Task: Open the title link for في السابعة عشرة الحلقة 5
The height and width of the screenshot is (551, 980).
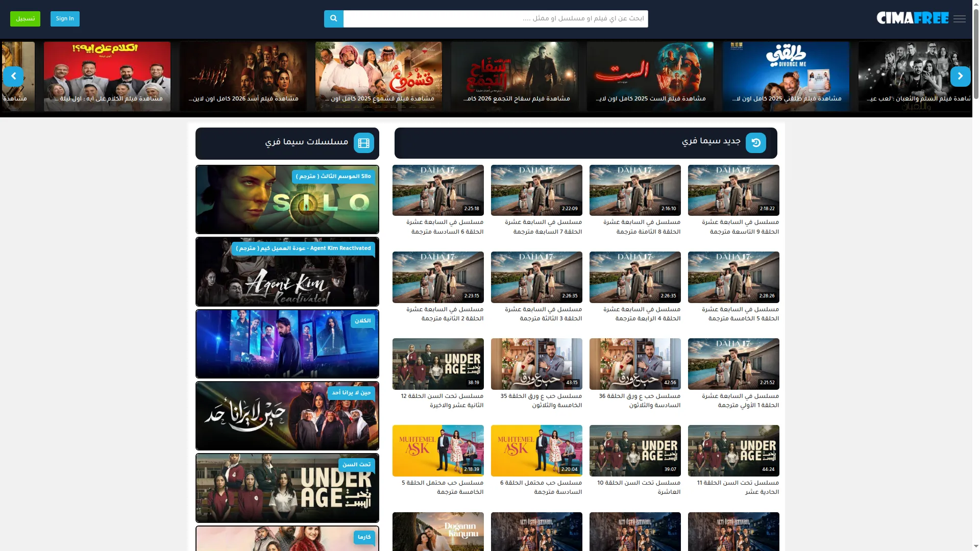Action: (x=740, y=314)
